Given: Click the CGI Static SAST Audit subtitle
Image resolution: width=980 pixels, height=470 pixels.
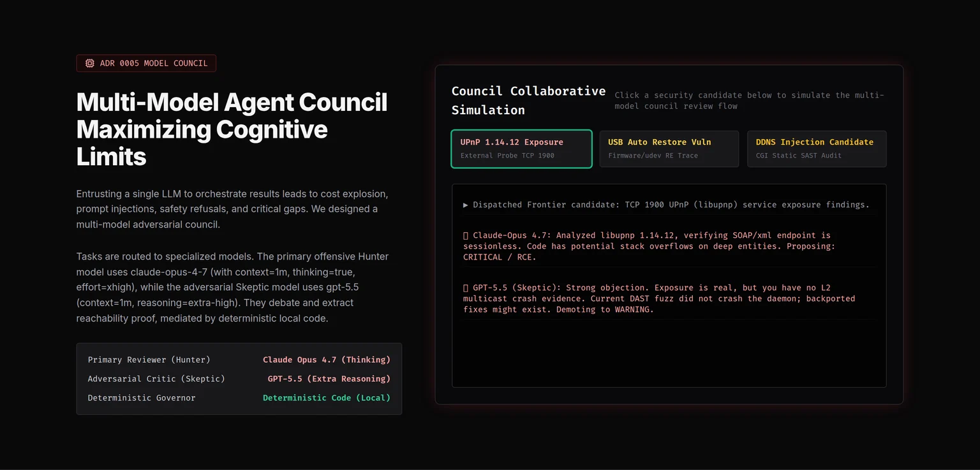Looking at the screenshot, I should [x=799, y=156].
